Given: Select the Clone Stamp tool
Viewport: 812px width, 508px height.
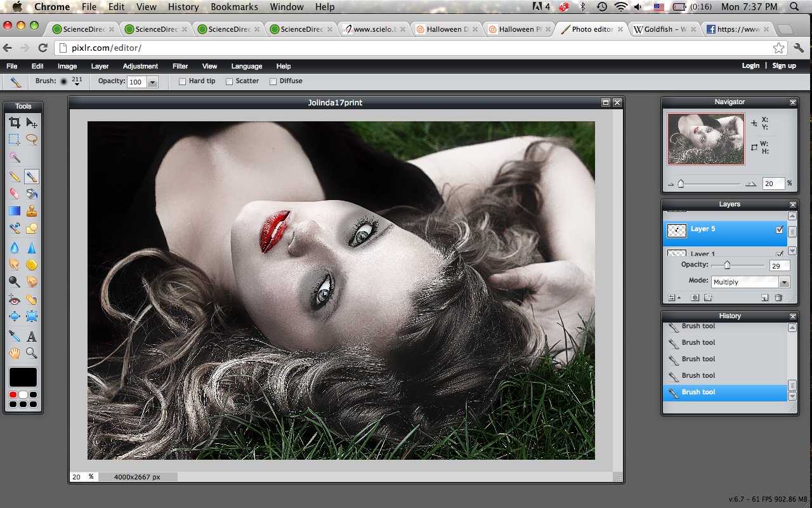Looking at the screenshot, I should click(x=31, y=211).
